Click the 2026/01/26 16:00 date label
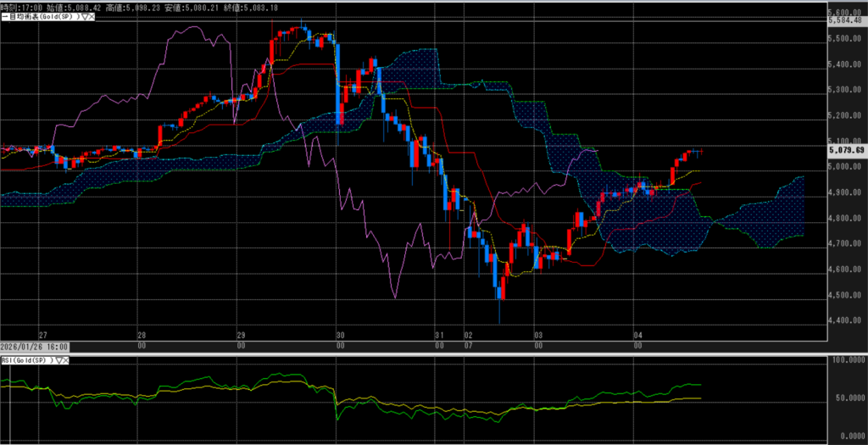868x445 pixels. pos(34,347)
